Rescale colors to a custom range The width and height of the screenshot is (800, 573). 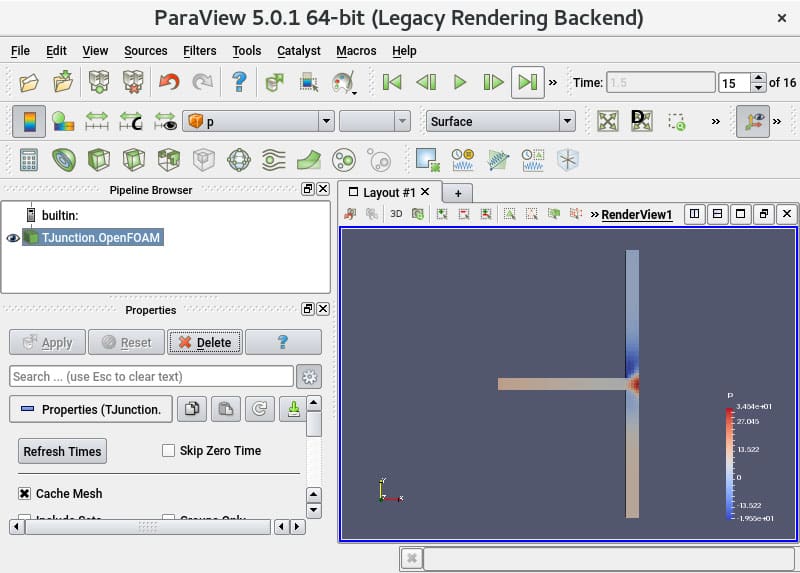pyautogui.click(x=131, y=121)
